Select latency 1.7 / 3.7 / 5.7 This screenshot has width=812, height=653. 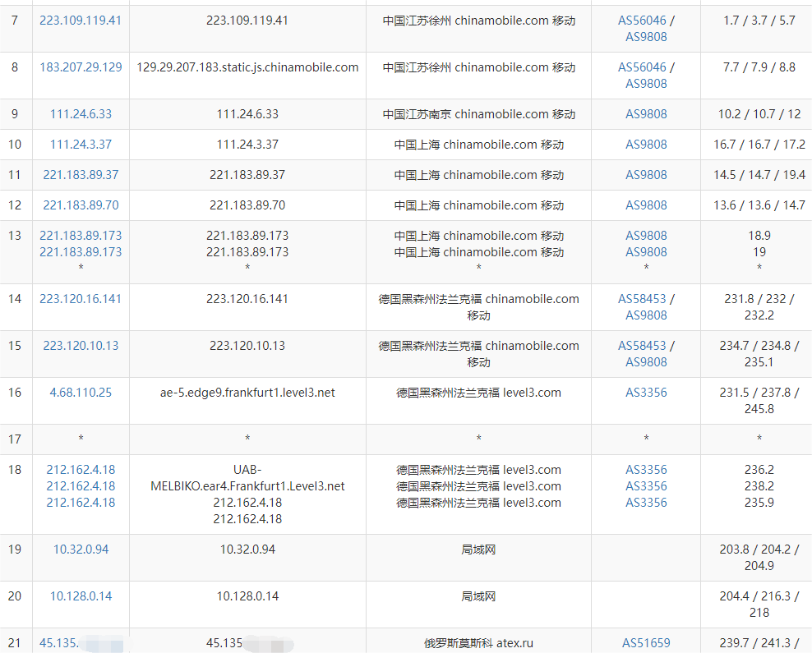click(759, 21)
